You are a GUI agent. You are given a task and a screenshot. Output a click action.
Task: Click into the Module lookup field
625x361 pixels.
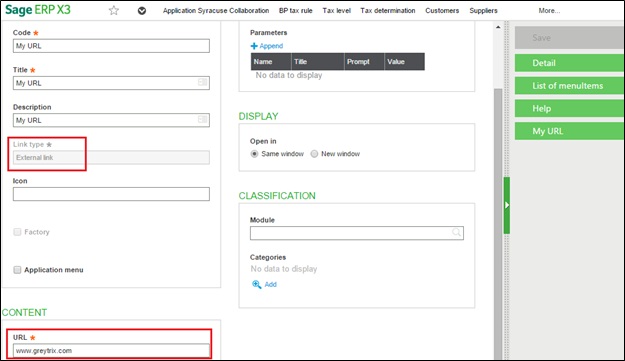click(357, 233)
